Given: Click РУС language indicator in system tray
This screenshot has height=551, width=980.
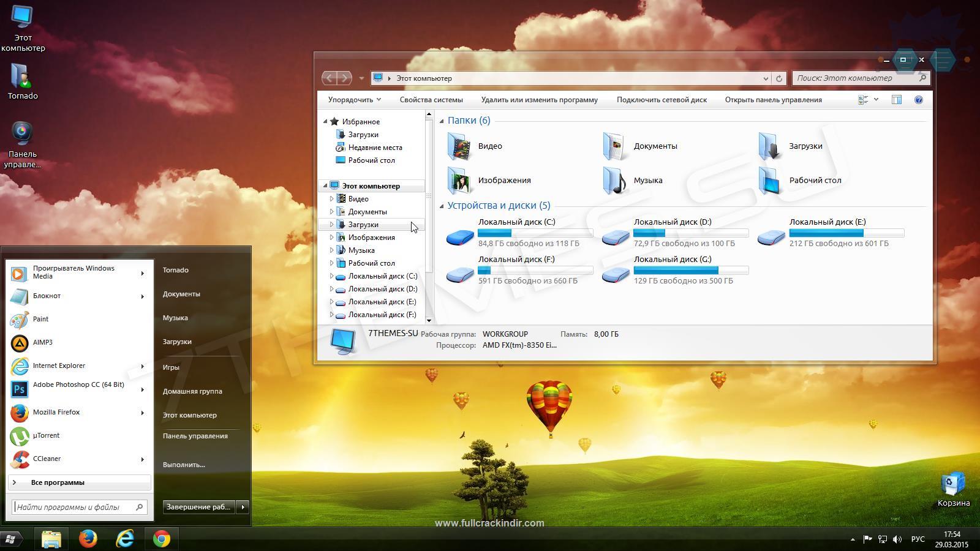Looking at the screenshot, I should [x=918, y=539].
